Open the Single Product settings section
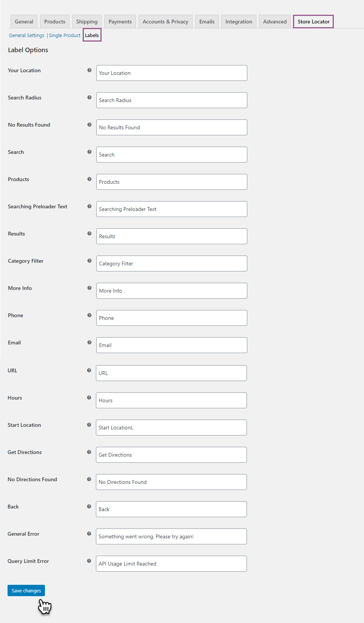 (x=65, y=35)
